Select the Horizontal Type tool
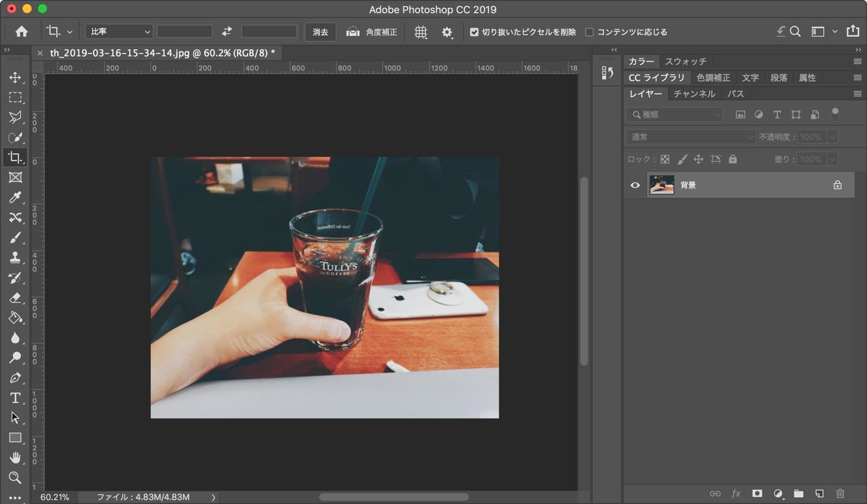Screen dimensions: 867x504 pos(15,398)
